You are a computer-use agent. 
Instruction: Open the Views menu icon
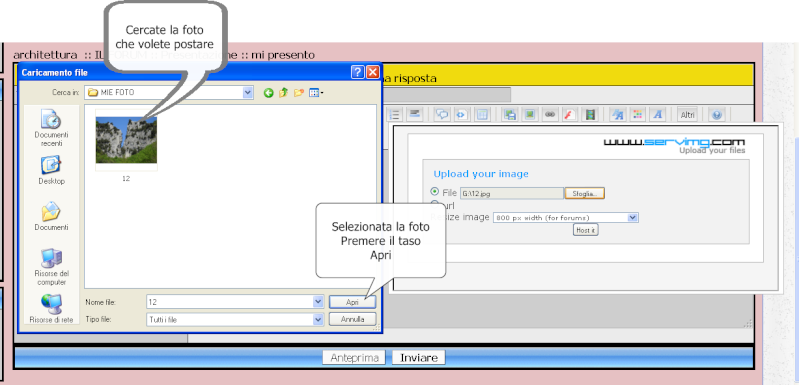(x=316, y=93)
